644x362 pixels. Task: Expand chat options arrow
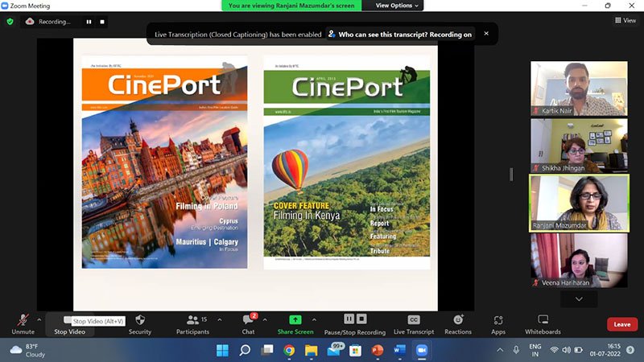(265, 319)
